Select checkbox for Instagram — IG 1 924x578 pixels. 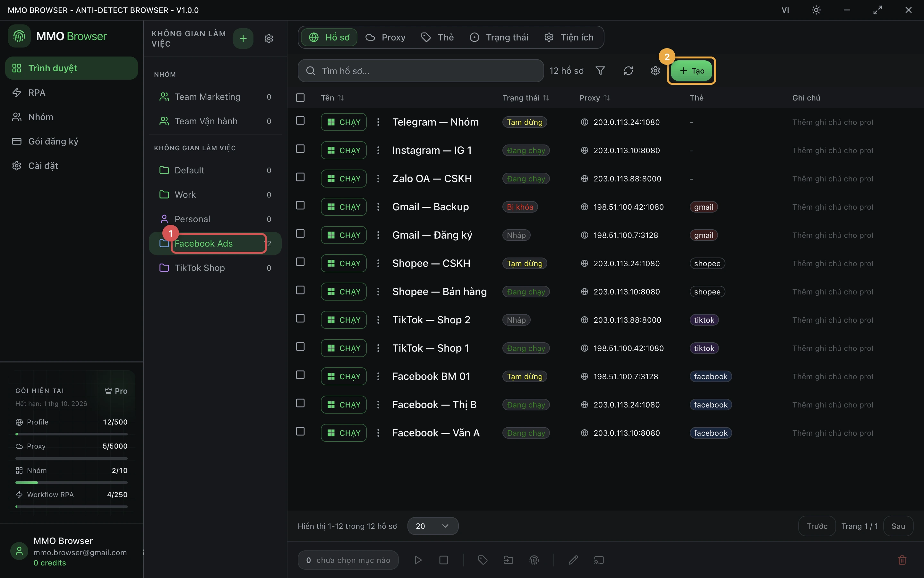click(301, 149)
